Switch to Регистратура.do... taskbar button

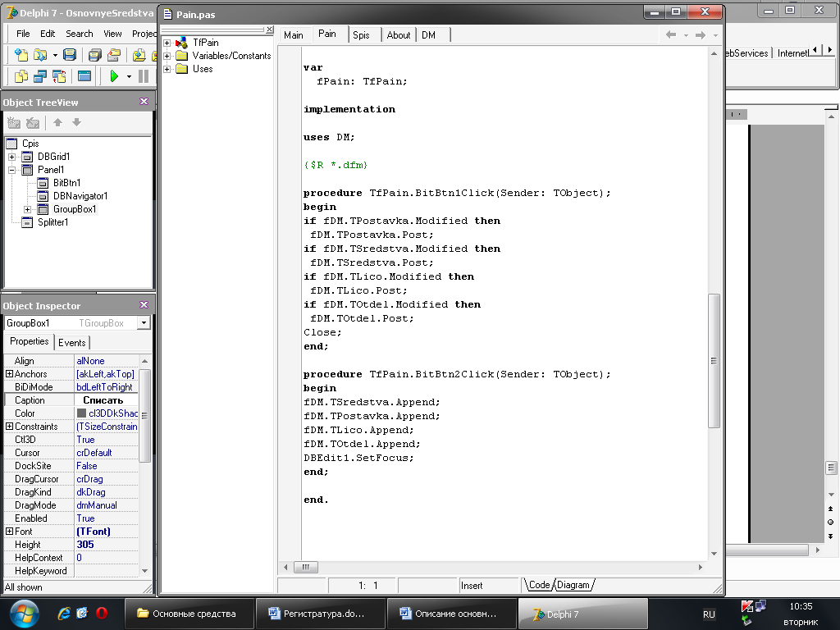[321, 614]
